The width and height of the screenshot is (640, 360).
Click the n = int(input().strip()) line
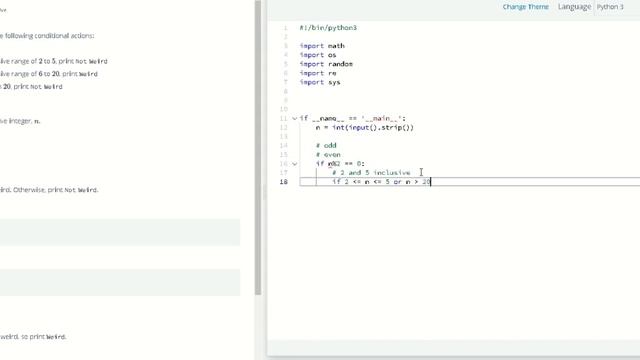click(x=365, y=127)
